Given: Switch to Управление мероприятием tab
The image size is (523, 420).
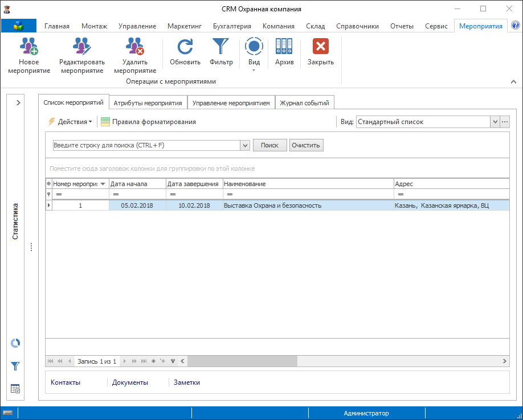Looking at the screenshot, I should pos(231,103).
